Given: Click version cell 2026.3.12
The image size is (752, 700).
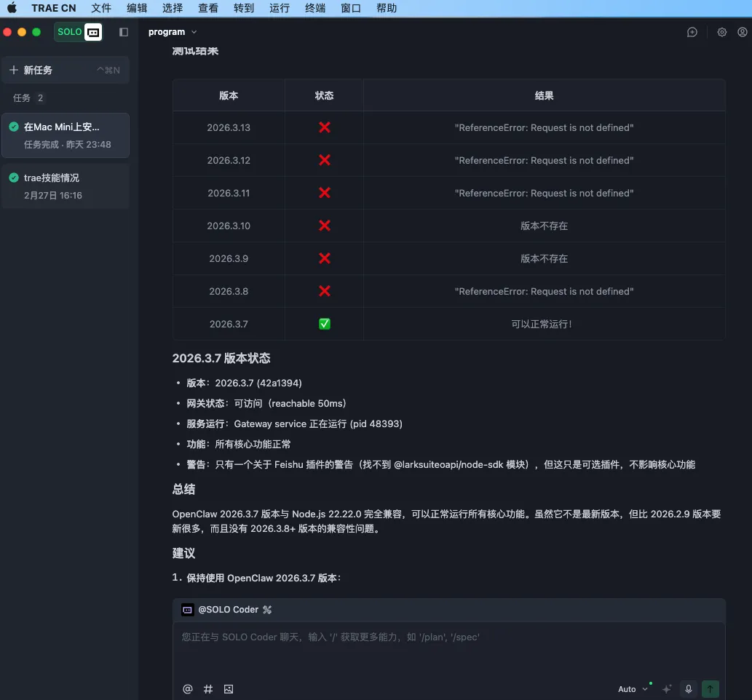Looking at the screenshot, I should pyautogui.click(x=229, y=160).
